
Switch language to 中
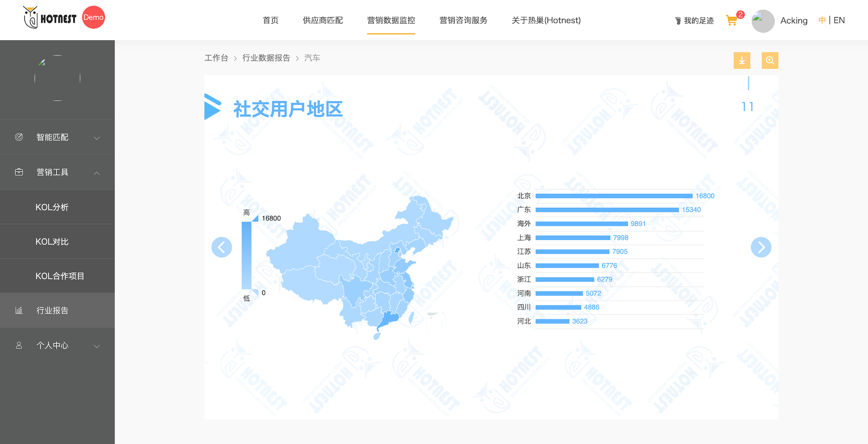pos(822,20)
